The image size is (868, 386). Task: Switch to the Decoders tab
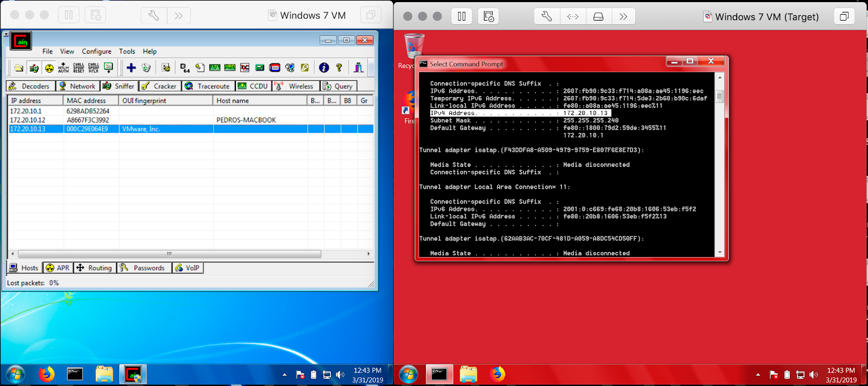pyautogui.click(x=31, y=86)
